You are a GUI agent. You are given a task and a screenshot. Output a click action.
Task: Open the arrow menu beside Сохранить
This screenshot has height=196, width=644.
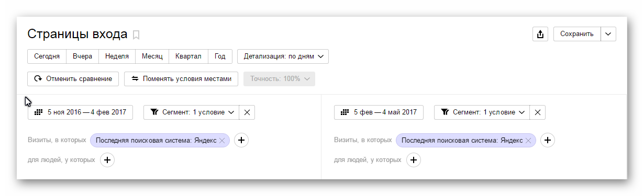pyautogui.click(x=608, y=34)
